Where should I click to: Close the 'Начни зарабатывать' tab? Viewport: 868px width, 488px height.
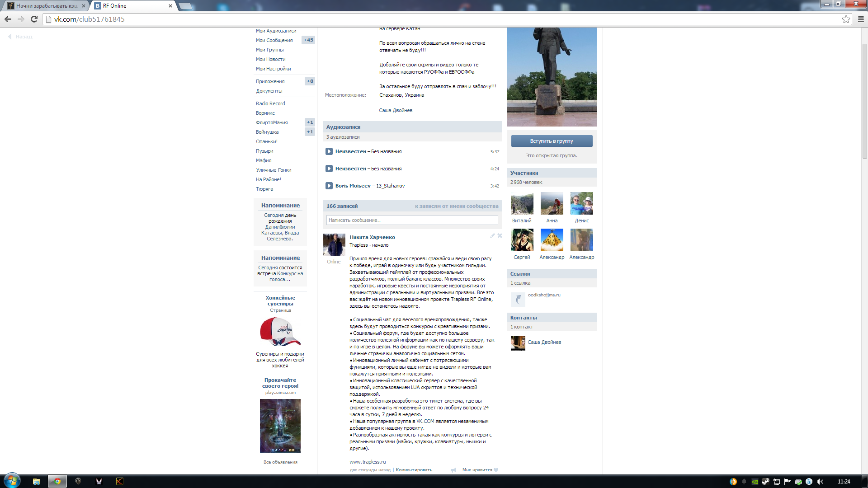tap(84, 6)
